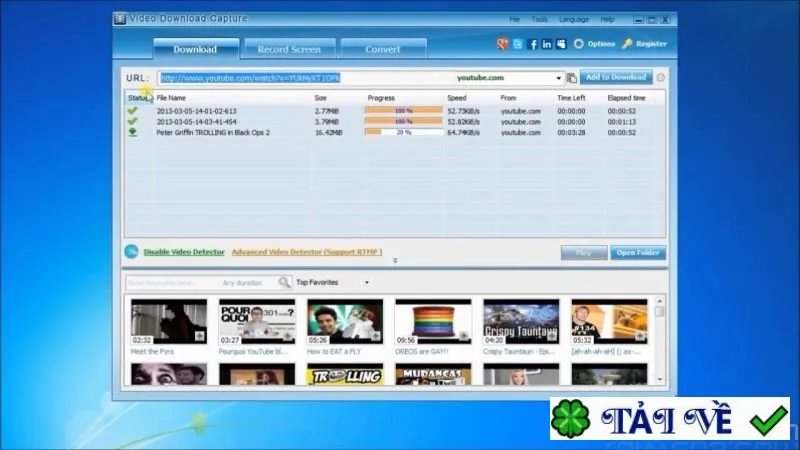Open Options gear icon
The width and height of the screenshot is (800, 450).
pos(579,44)
